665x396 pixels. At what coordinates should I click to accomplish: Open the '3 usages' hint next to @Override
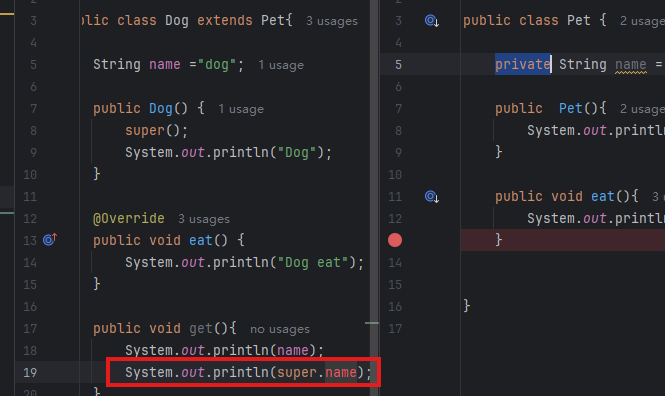(x=204, y=219)
